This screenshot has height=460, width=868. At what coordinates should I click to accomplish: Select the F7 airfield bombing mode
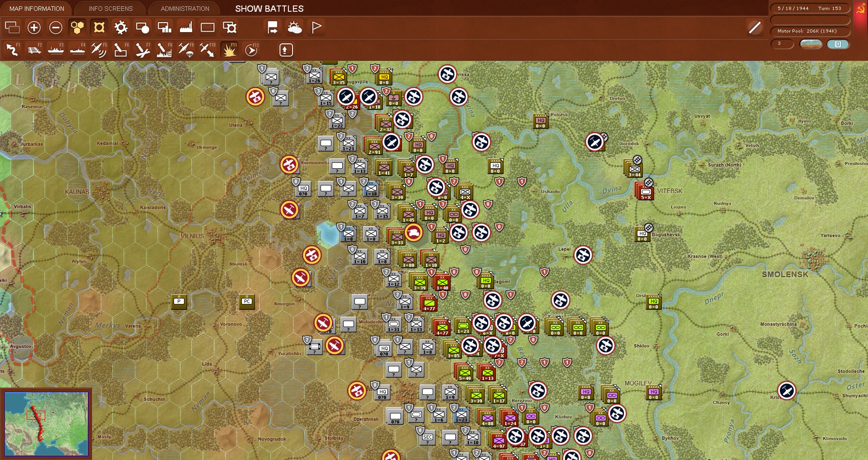point(143,50)
